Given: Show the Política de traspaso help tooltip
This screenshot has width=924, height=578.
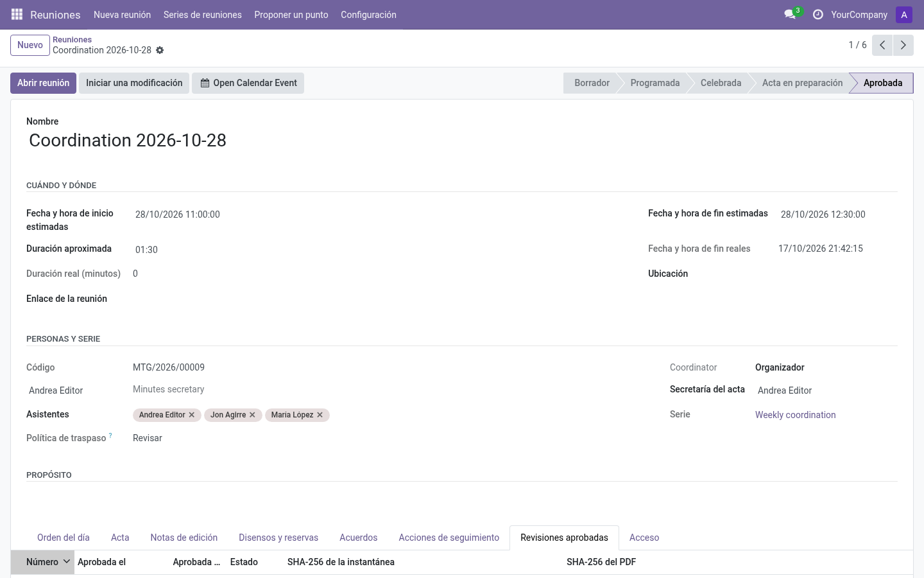Looking at the screenshot, I should click(110, 435).
